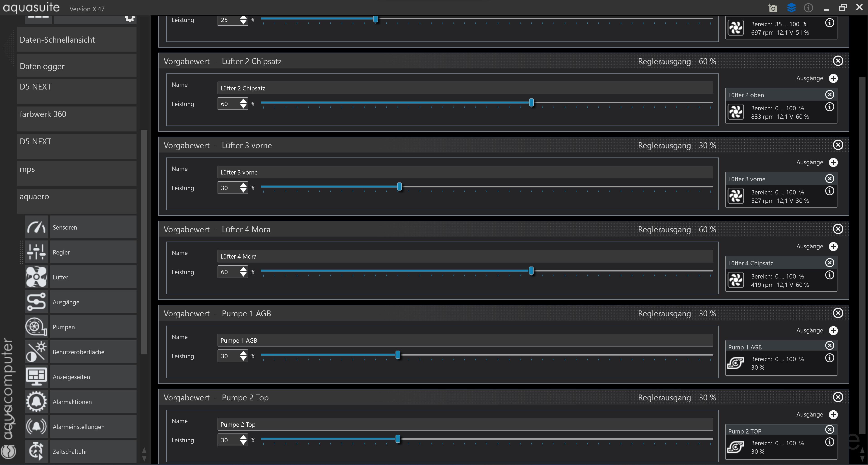Viewport: 868px width, 465px height.
Task: Show info for Lüfter 4 Chipsatz output
Action: pos(830,275)
